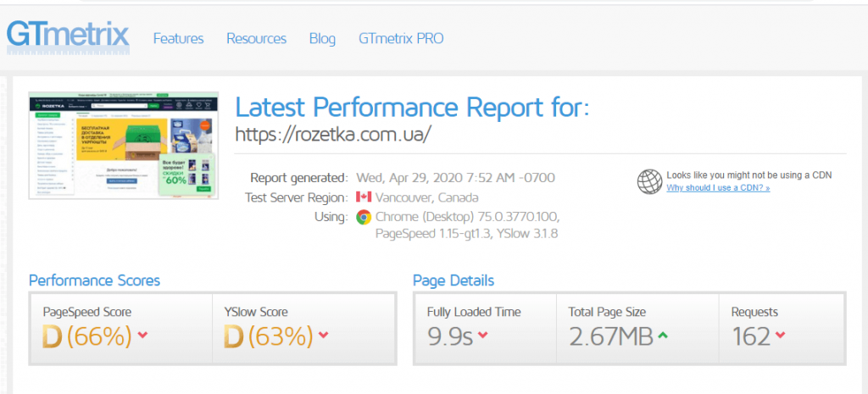Click the YSlow Score D (63%) grade
Screen dimensions: 868x394
coord(269,336)
